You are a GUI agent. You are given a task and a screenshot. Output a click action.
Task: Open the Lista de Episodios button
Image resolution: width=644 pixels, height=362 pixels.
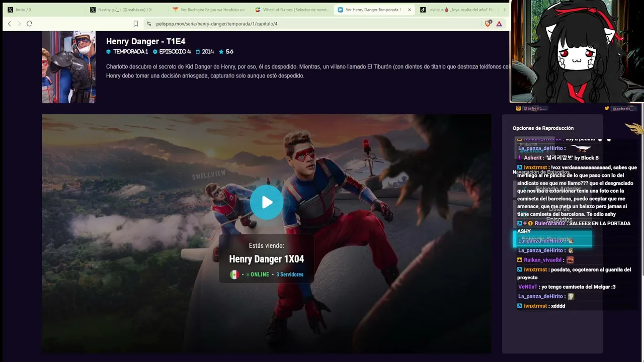click(552, 214)
